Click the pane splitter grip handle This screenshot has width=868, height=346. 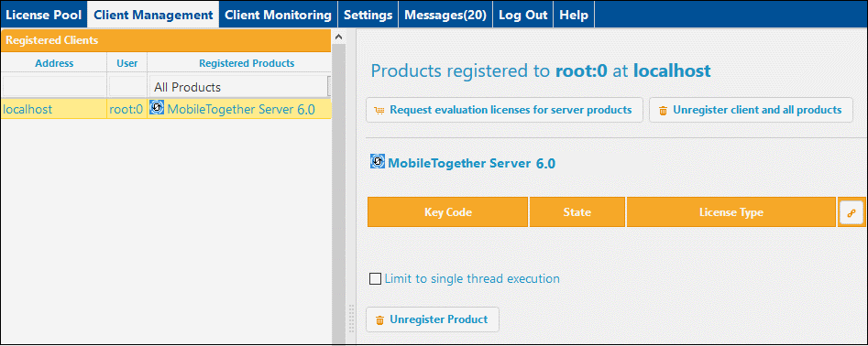pyautogui.click(x=351, y=318)
